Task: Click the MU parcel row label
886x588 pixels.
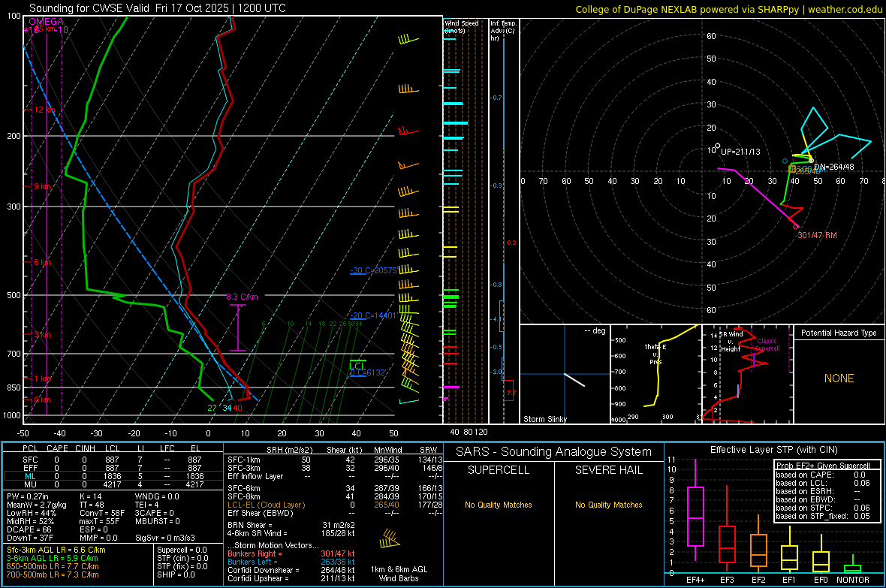Action: 30,484
